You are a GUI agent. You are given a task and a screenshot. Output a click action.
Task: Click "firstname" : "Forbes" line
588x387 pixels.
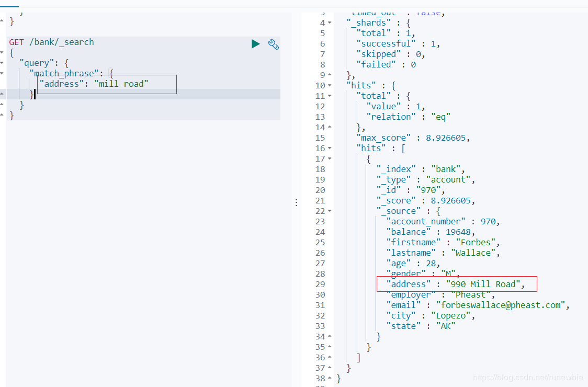click(443, 243)
